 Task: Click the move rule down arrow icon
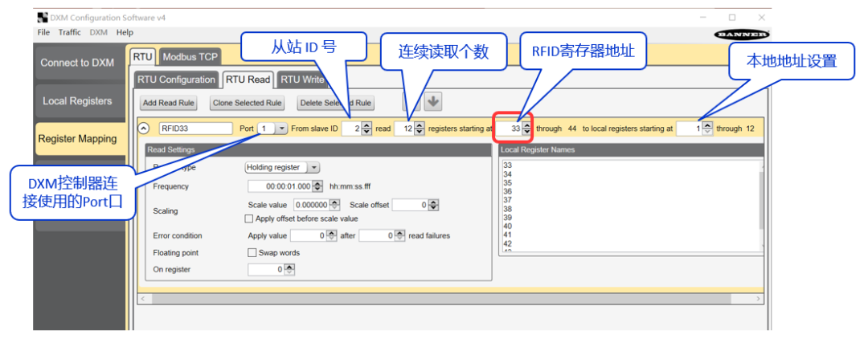(x=434, y=102)
